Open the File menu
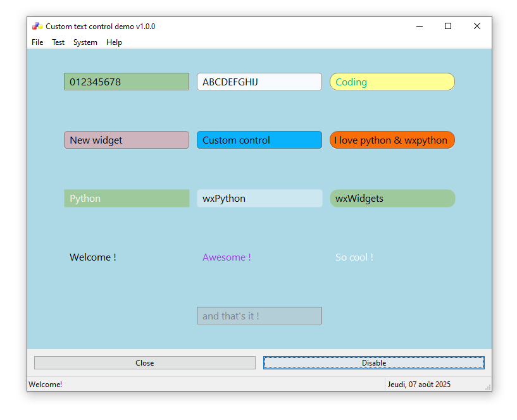 [37, 42]
